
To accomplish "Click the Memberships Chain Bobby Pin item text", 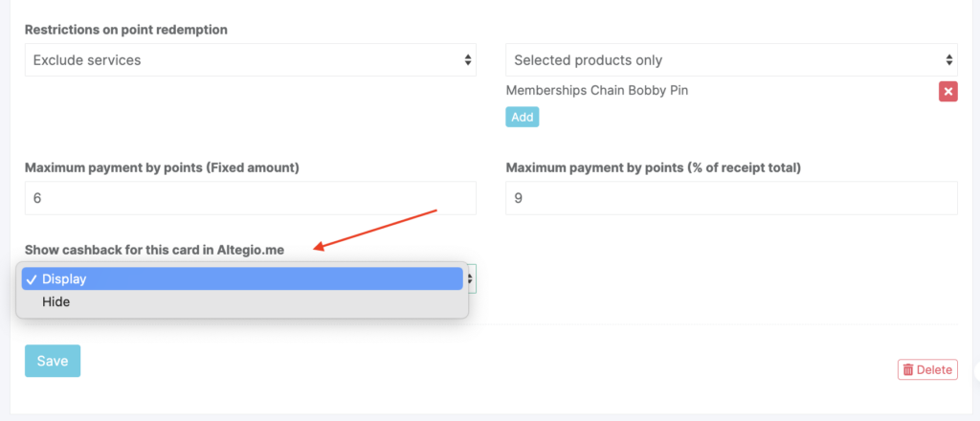I will [596, 91].
